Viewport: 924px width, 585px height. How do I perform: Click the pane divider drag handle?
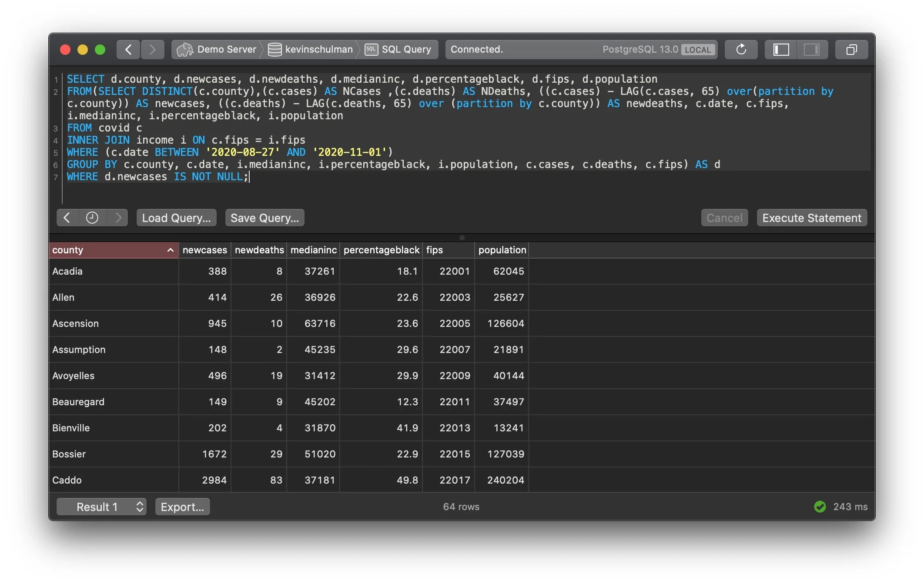point(462,238)
